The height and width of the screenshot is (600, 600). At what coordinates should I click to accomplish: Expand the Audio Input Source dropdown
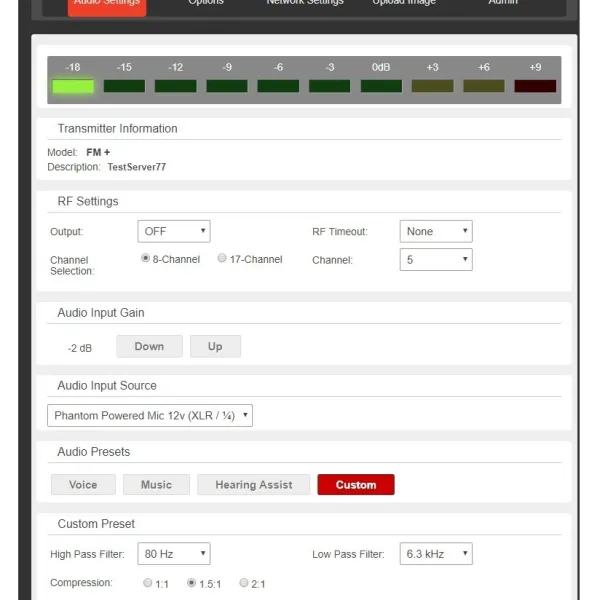(150, 415)
